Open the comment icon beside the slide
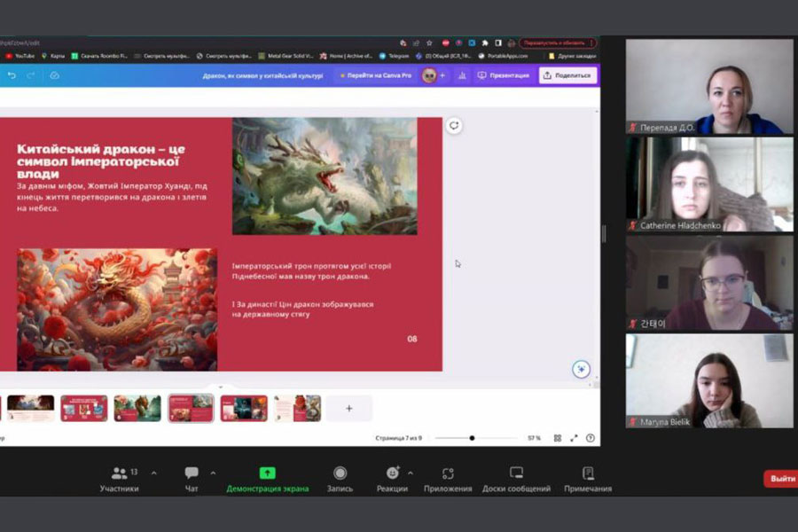 [454, 126]
